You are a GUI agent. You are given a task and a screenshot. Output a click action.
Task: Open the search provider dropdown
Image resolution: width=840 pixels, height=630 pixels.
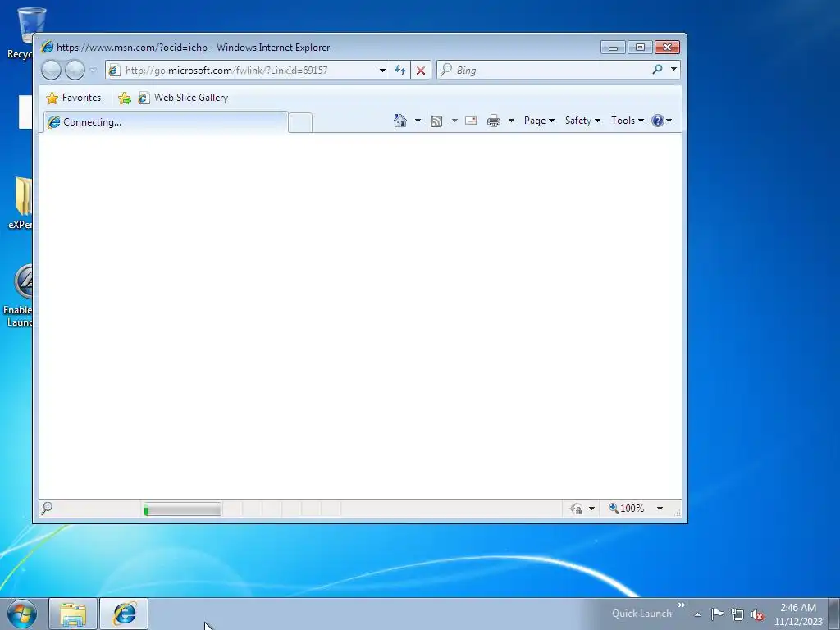(x=673, y=70)
